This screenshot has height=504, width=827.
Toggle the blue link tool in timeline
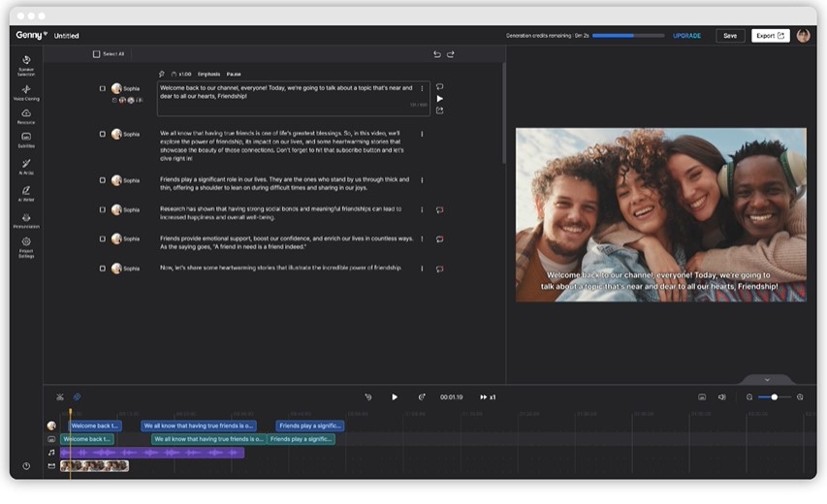[77, 396]
